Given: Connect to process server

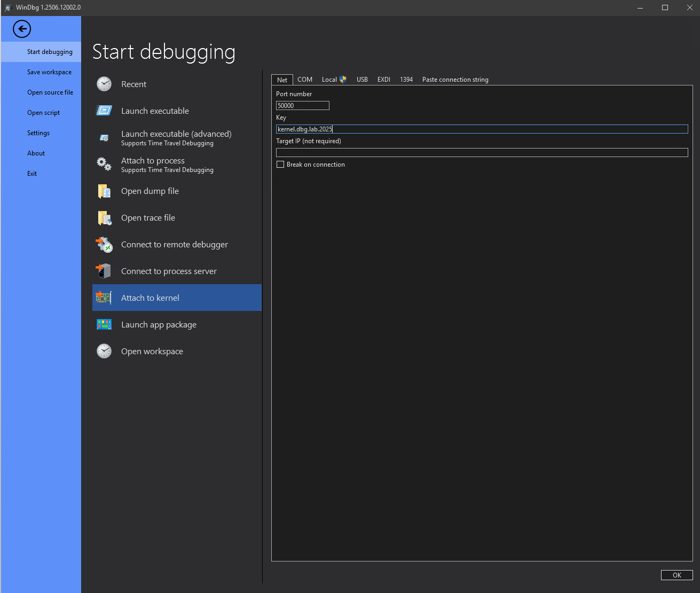Looking at the screenshot, I should (x=169, y=271).
